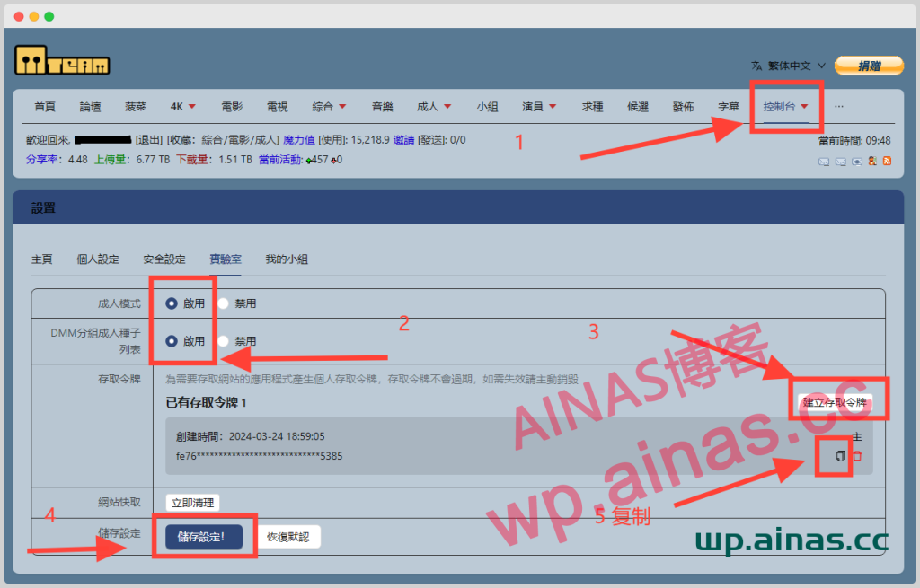Click the 發送 link beside 邀請
Image resolution: width=920 pixels, height=588 pixels.
431,140
